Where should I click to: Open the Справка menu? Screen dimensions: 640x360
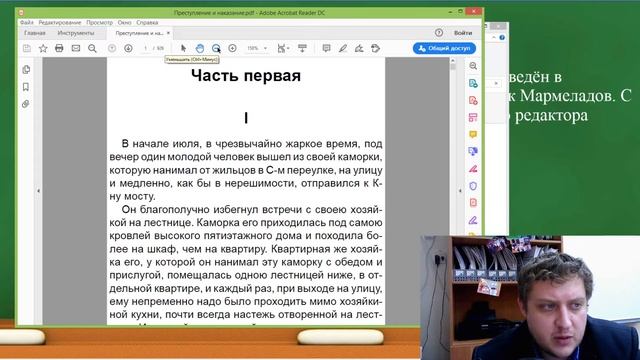point(147,22)
